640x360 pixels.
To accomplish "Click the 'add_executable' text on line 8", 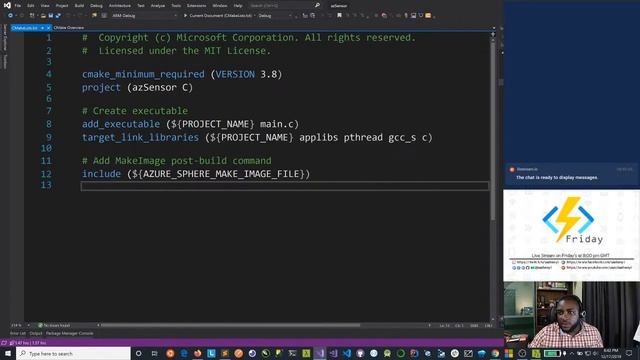I will coord(121,124).
